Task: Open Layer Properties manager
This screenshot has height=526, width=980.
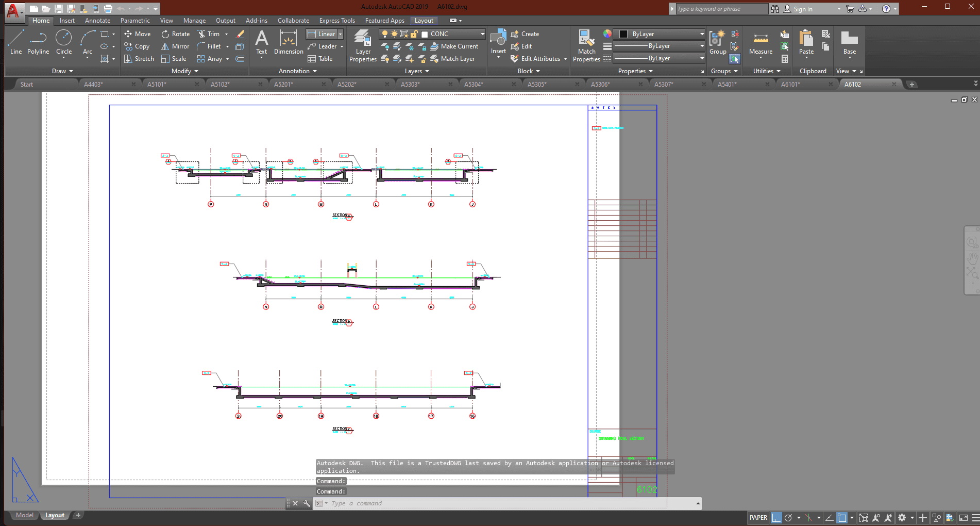Action: [x=363, y=45]
